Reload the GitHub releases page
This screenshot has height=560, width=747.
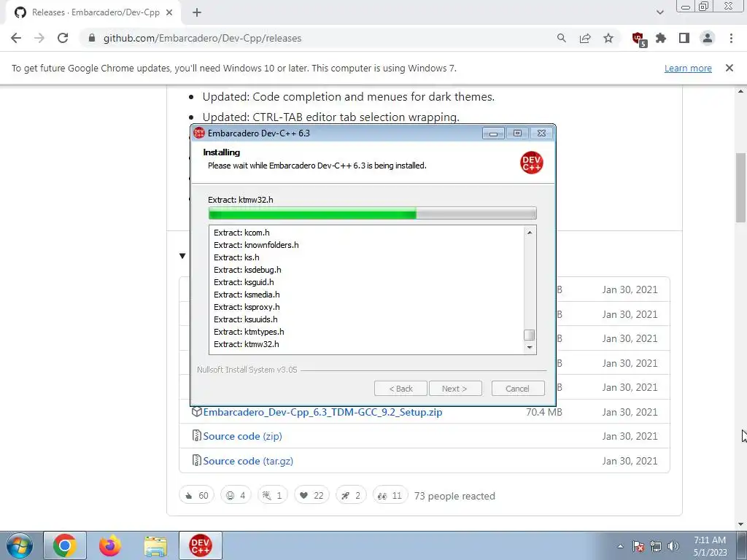pyautogui.click(x=63, y=38)
